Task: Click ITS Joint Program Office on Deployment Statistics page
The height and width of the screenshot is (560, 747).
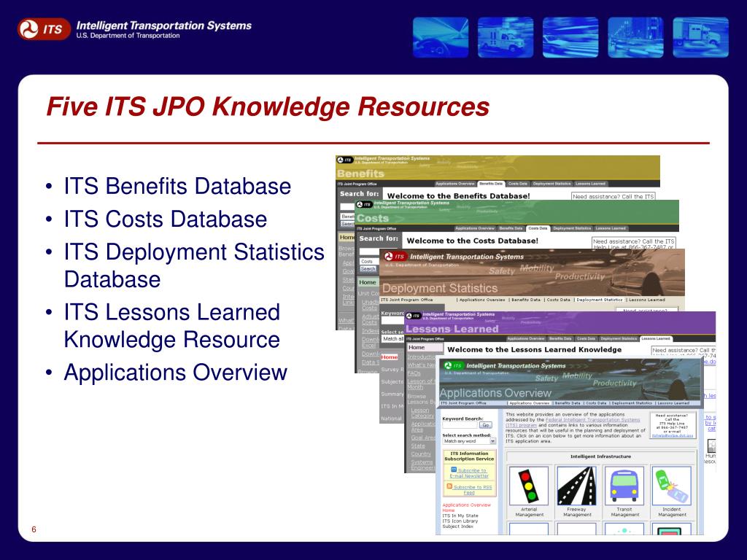Action: (x=406, y=300)
